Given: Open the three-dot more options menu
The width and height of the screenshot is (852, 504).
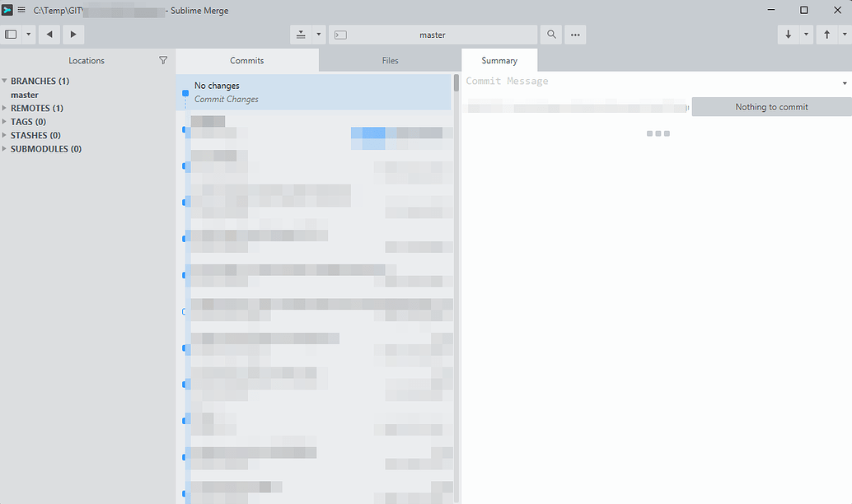Looking at the screenshot, I should click(x=575, y=35).
